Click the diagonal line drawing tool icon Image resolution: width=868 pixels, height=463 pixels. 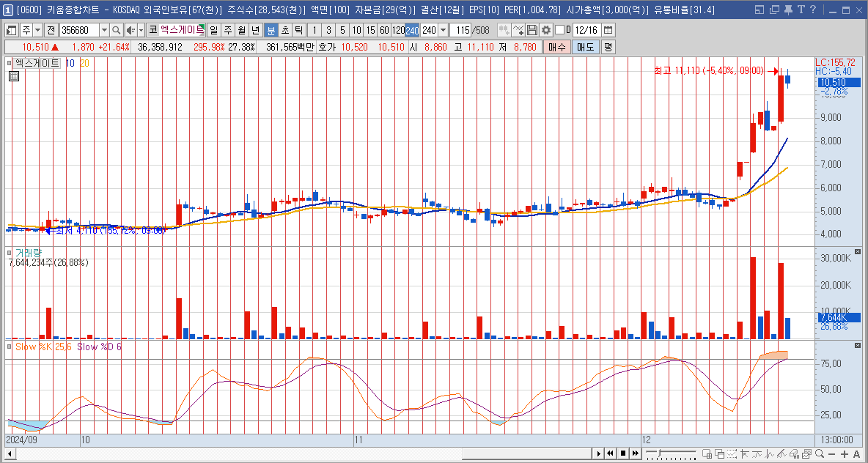click(781, 454)
